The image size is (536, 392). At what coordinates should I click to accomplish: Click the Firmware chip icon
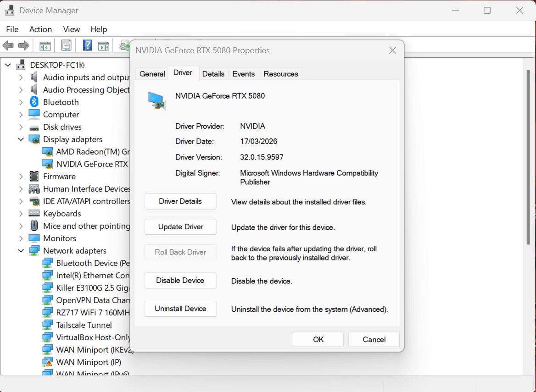click(34, 176)
